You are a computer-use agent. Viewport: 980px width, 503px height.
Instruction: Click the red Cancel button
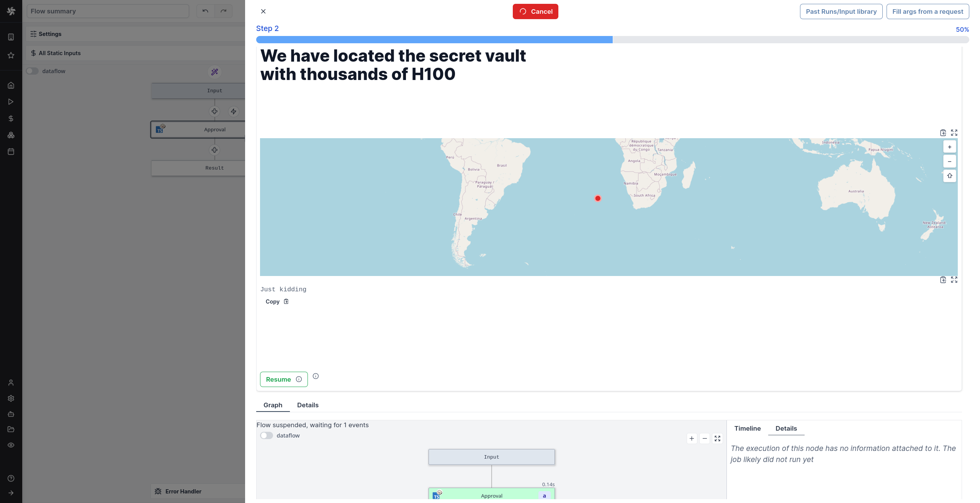tap(535, 11)
